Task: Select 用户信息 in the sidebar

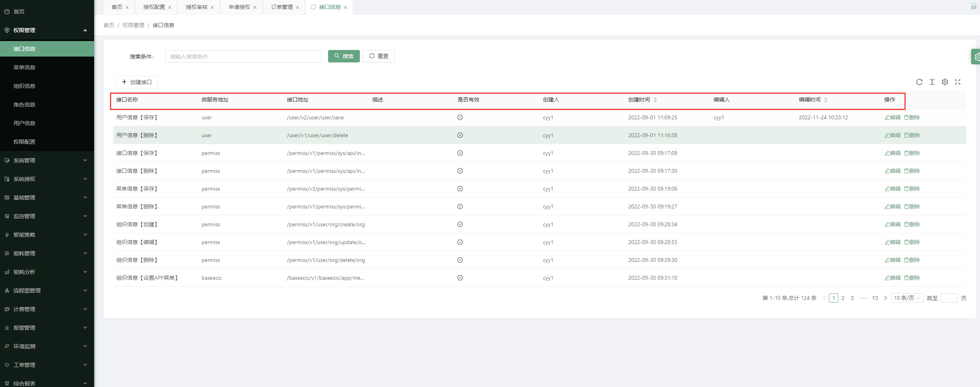Action: point(47,123)
